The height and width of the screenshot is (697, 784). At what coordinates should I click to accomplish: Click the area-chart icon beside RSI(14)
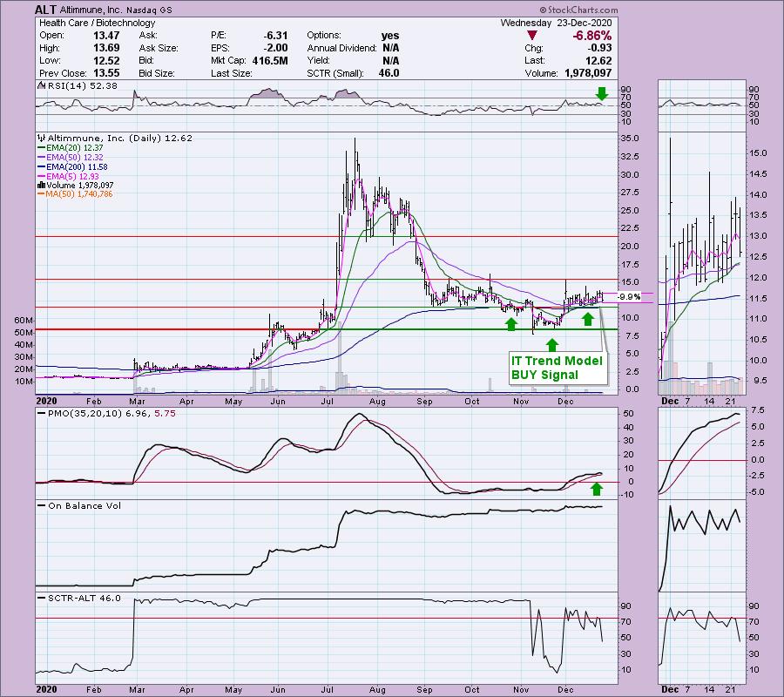pos(42,85)
